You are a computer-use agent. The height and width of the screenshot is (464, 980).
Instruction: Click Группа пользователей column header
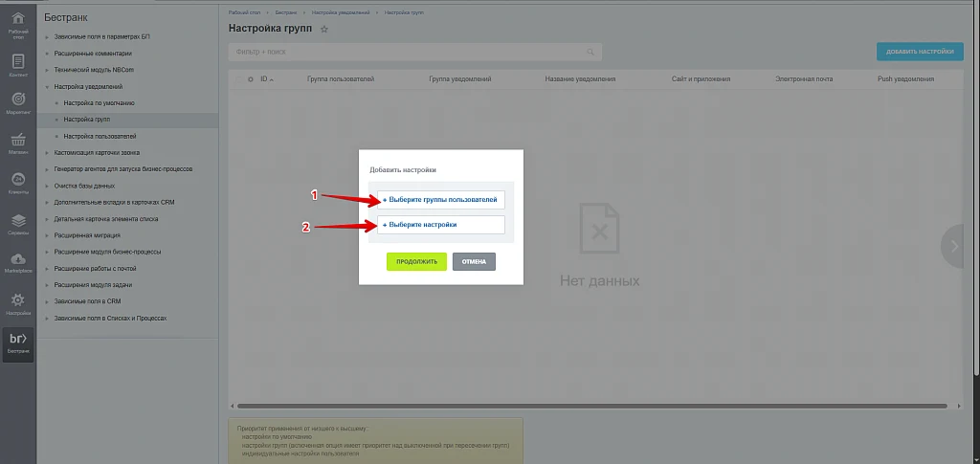(x=341, y=79)
